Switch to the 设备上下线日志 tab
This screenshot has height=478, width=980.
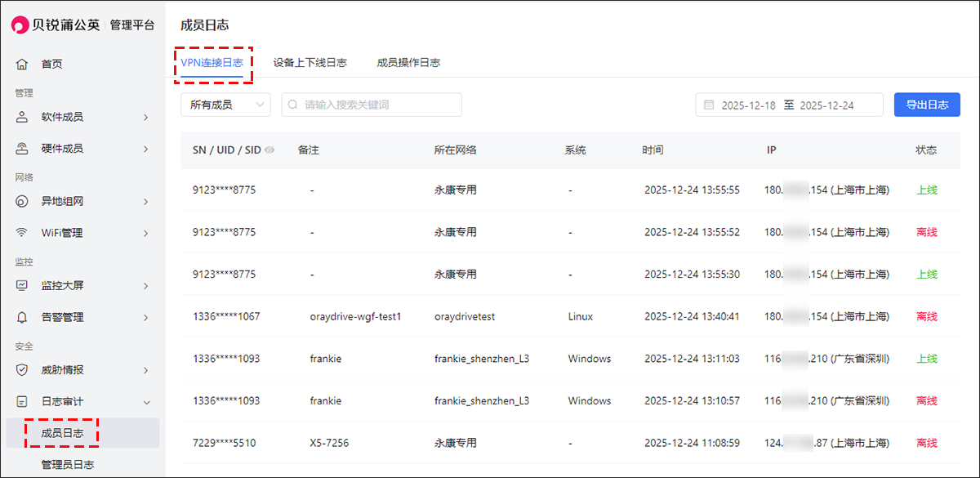tap(310, 63)
